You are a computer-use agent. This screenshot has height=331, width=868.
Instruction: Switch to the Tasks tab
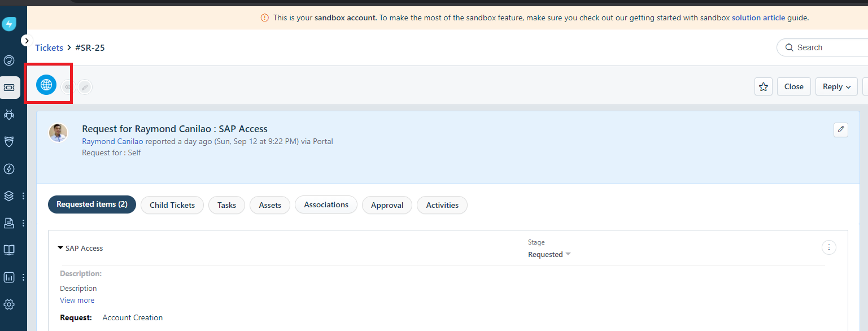click(226, 205)
